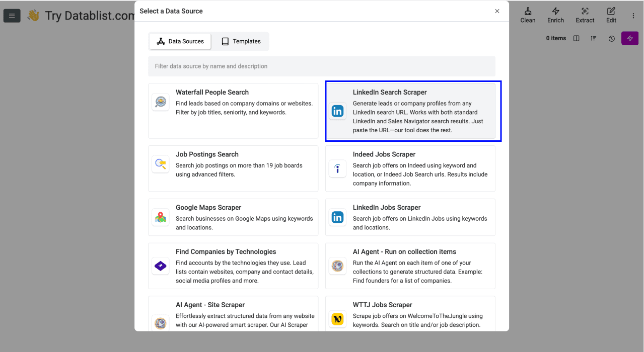Open the version history icon

pyautogui.click(x=611, y=38)
